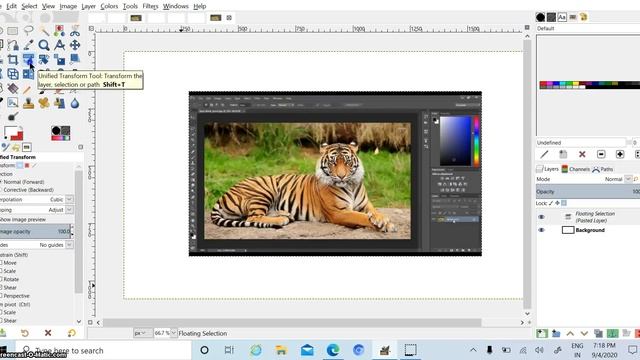
Task: Choose Corrective (Backward) direction
Action: coord(26,190)
